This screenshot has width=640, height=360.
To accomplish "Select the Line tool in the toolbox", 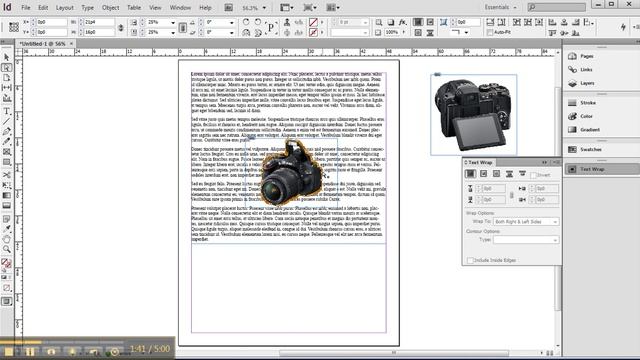I will (x=7, y=121).
